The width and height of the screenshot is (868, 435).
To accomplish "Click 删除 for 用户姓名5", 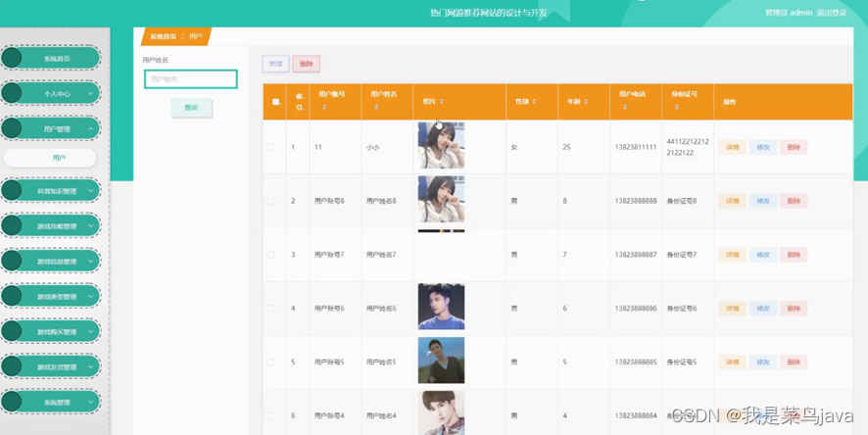I will point(794,362).
